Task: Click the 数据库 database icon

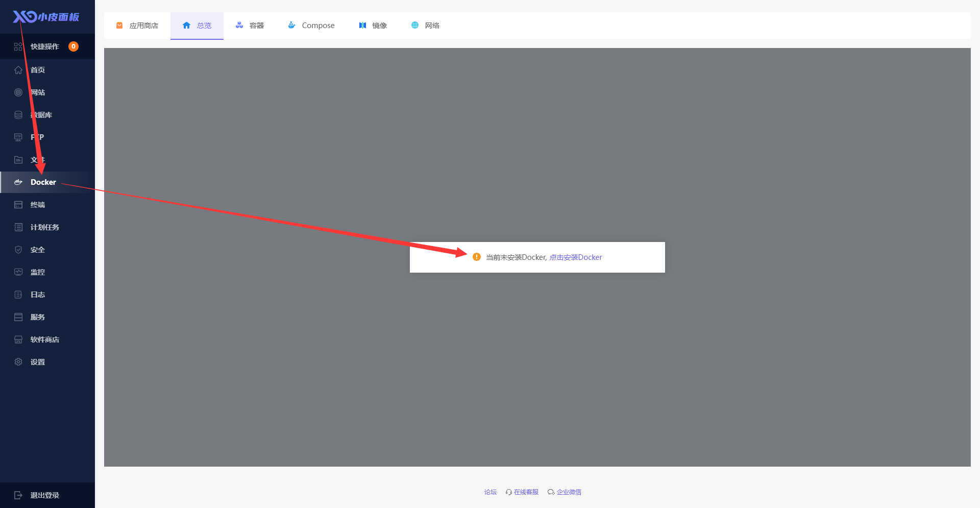Action: pyautogui.click(x=18, y=115)
